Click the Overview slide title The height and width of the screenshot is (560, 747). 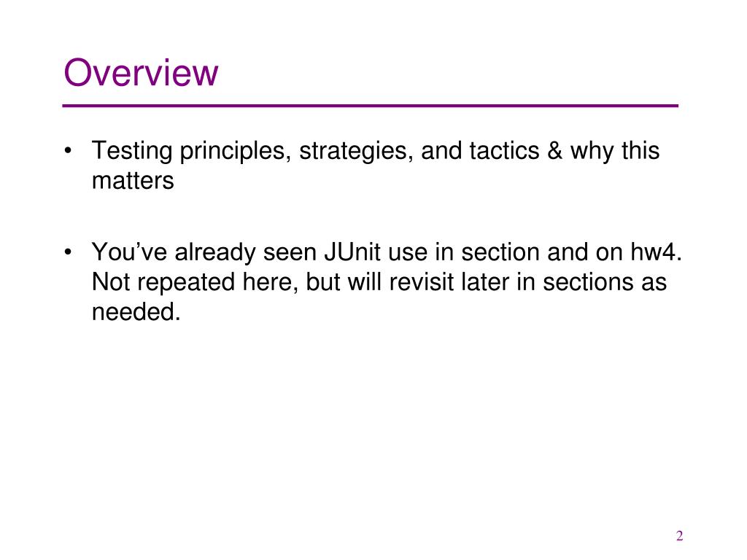pyautogui.click(x=141, y=72)
